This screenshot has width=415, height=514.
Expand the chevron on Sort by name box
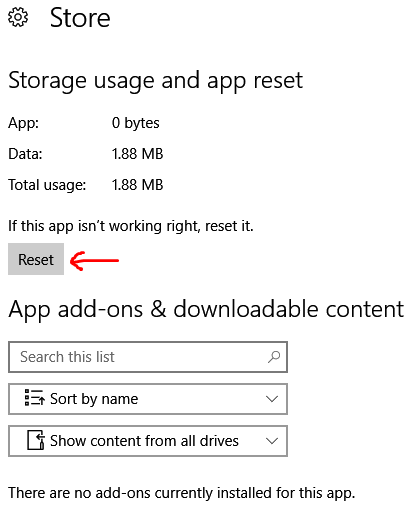[x=272, y=399]
